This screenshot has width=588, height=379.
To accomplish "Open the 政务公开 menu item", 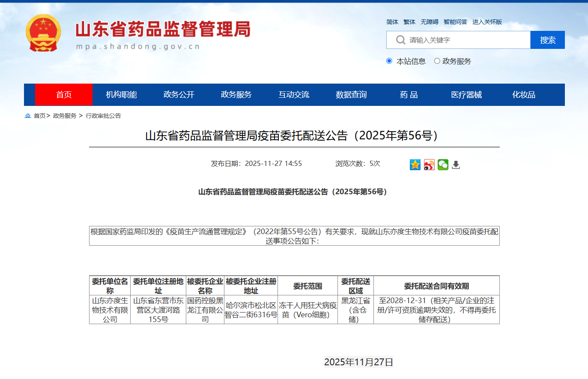I will pos(178,95).
